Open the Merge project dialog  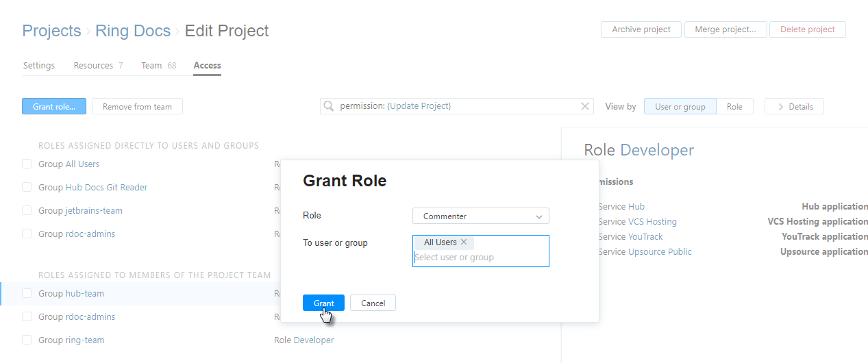[x=725, y=29]
